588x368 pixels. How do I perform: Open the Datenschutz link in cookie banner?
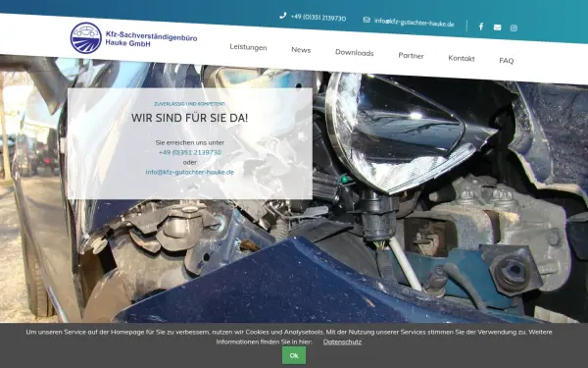(x=342, y=342)
